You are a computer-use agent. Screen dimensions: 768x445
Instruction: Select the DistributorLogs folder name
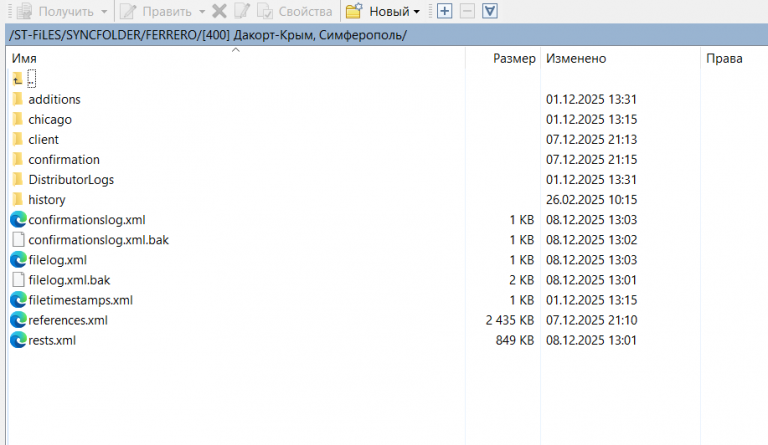coord(71,180)
